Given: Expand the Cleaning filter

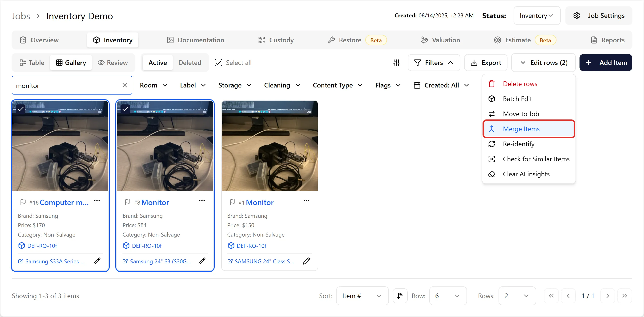Looking at the screenshot, I should [282, 85].
